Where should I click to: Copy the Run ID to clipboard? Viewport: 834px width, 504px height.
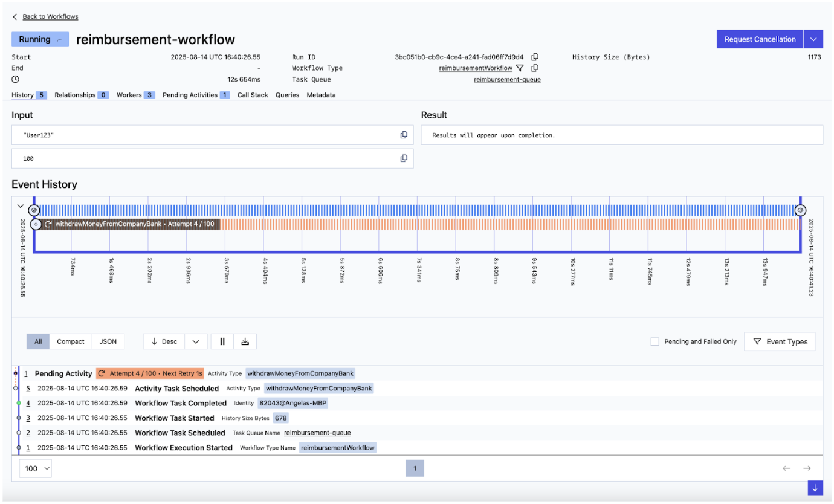pos(535,56)
